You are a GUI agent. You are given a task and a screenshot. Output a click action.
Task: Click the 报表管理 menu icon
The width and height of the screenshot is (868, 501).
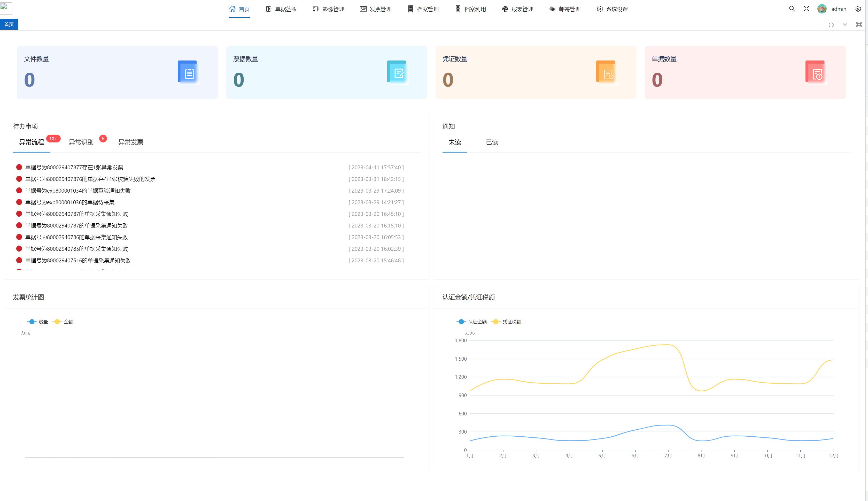tap(505, 9)
